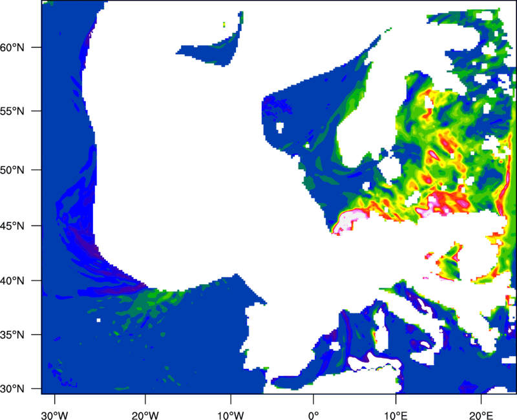
Task: Click the 10°W longitude label
Action: [x=231, y=415]
